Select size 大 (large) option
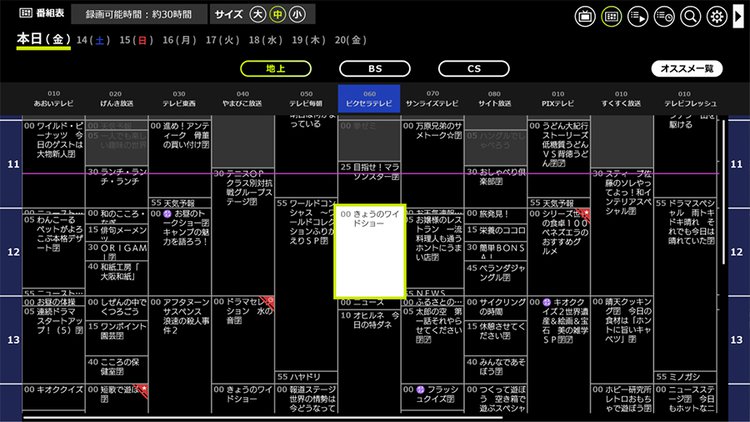The image size is (750, 422). (x=258, y=14)
